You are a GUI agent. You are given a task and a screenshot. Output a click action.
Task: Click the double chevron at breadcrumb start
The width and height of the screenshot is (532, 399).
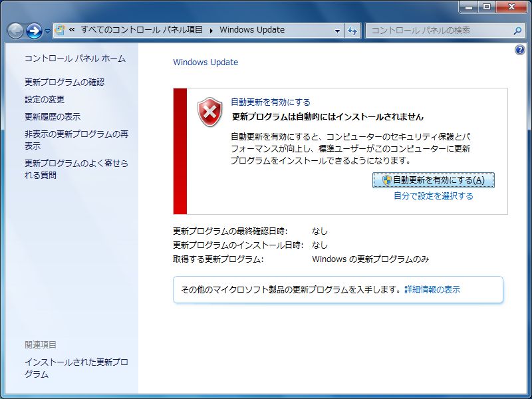(72, 30)
